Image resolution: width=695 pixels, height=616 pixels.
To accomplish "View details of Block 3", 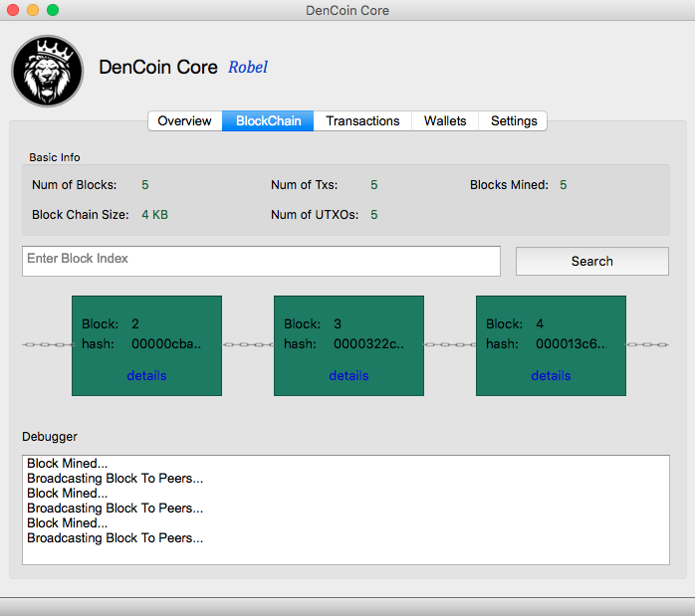I will click(x=348, y=375).
